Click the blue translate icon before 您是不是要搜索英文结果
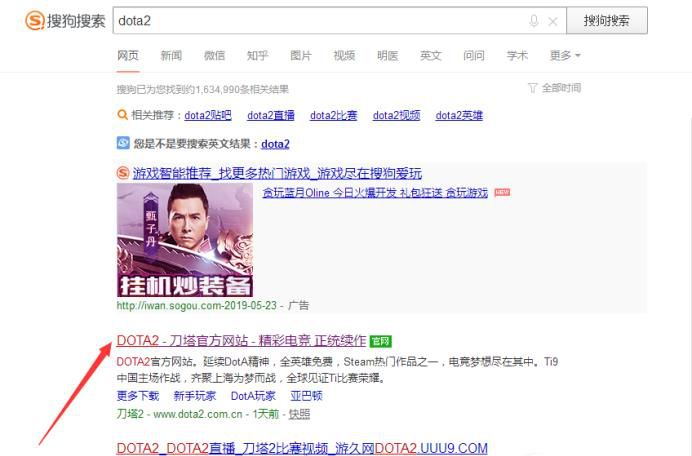This screenshot has height=456, width=692. click(123, 143)
